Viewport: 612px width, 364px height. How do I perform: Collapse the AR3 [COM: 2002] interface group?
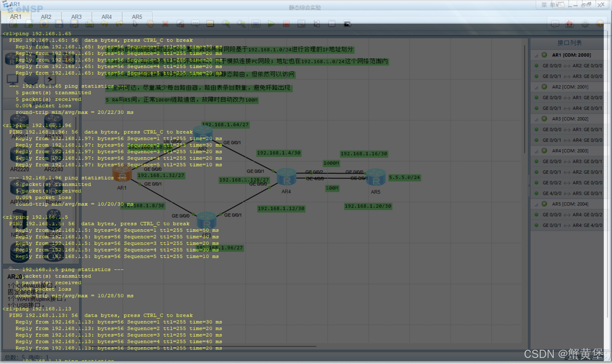[x=536, y=119]
